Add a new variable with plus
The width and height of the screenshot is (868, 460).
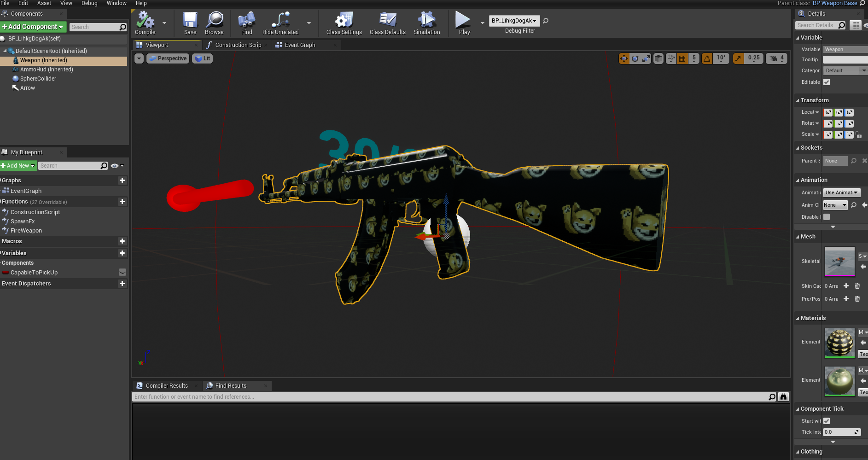(x=122, y=253)
